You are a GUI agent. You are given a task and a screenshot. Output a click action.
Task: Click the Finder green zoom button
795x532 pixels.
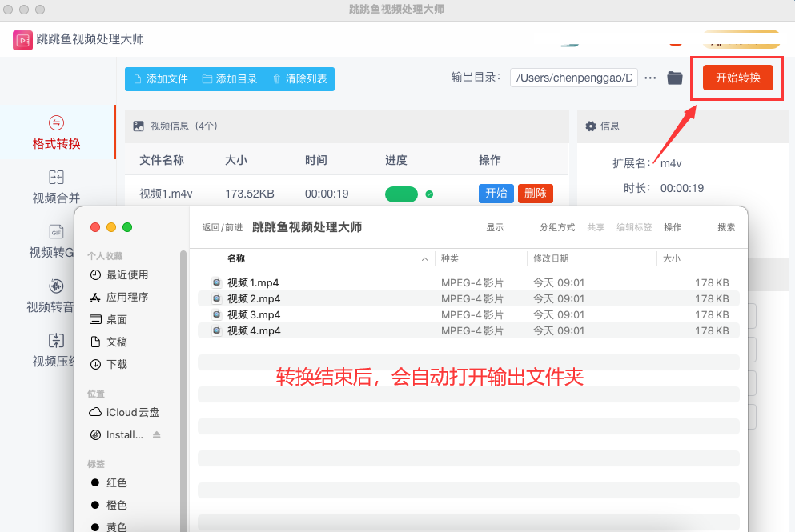coord(127,227)
